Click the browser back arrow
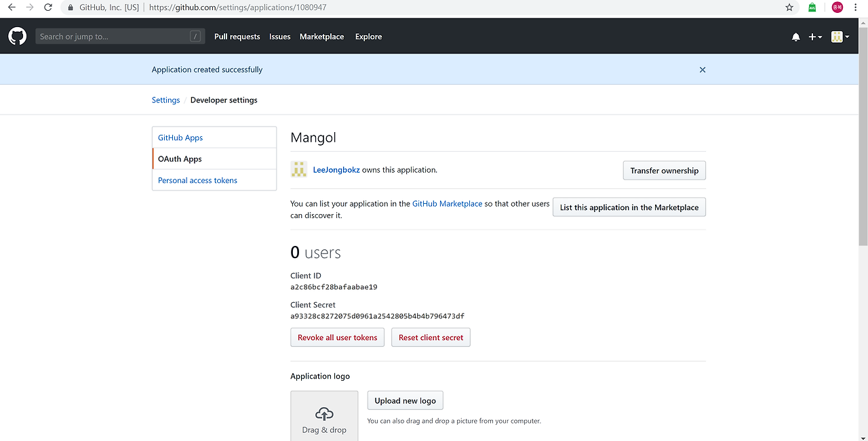The width and height of the screenshot is (868, 441). click(12, 7)
